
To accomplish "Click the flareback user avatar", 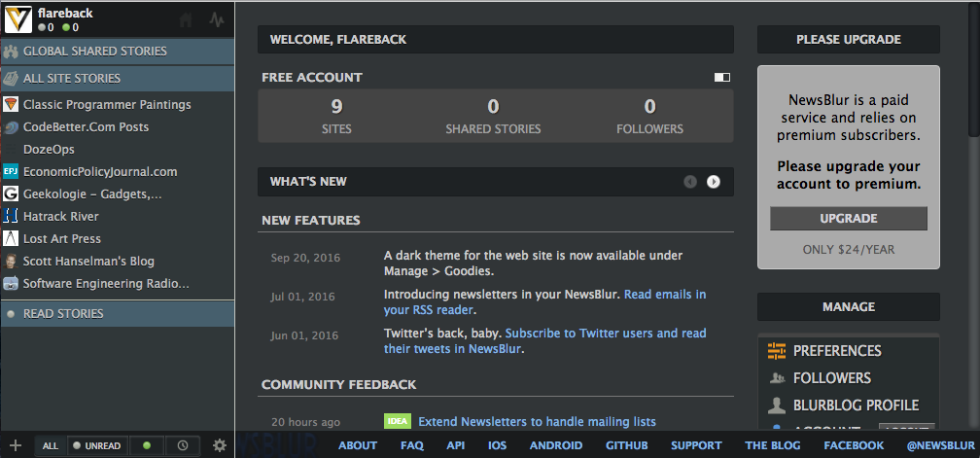I will pyautogui.click(x=17, y=19).
